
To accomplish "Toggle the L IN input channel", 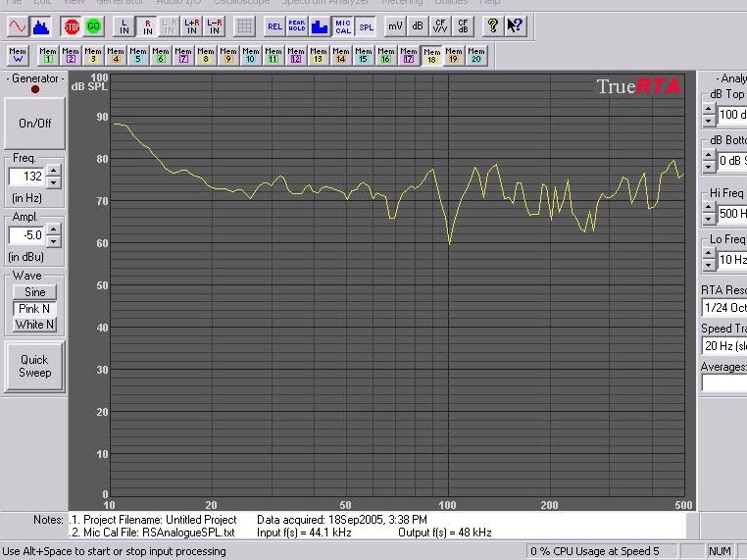I will tap(124, 26).
